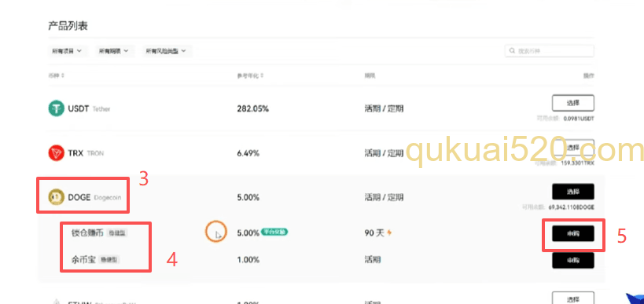Click 选择 button in the bottom partial row
This screenshot has width=644, height=304.
573,298
